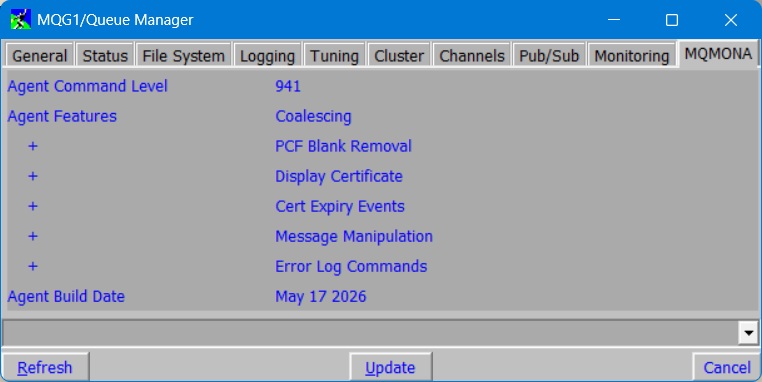Click the MQMONA tab
The height and width of the screenshot is (382, 762).
pos(718,54)
